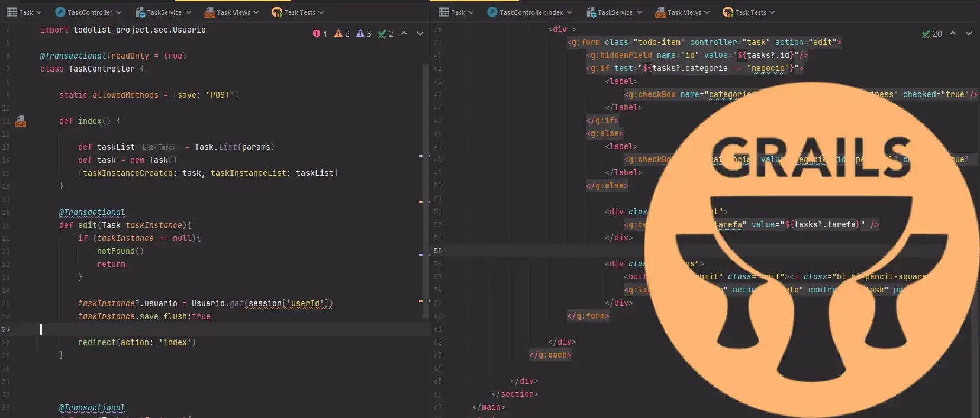Click 'allowedMethods' in the controller code
The image size is (980, 418).
[x=125, y=95]
